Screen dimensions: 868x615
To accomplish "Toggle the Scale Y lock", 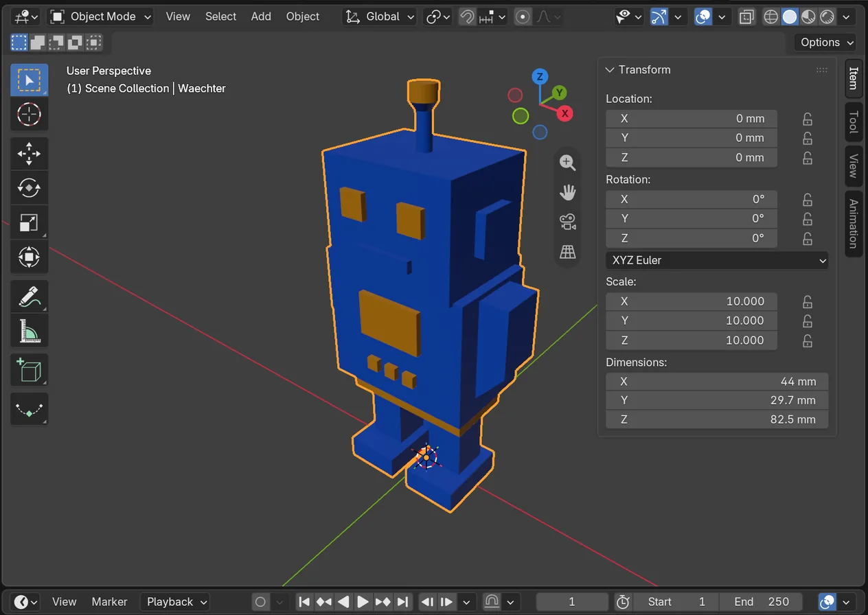I will [x=808, y=321].
